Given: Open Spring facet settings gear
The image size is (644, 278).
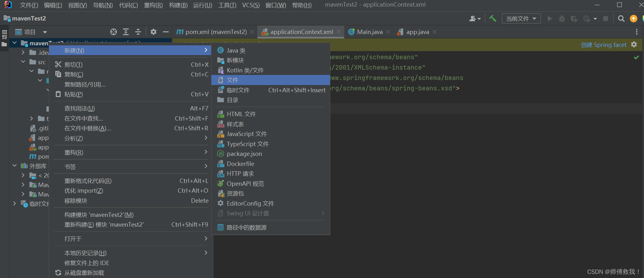Looking at the screenshot, I should (x=634, y=45).
